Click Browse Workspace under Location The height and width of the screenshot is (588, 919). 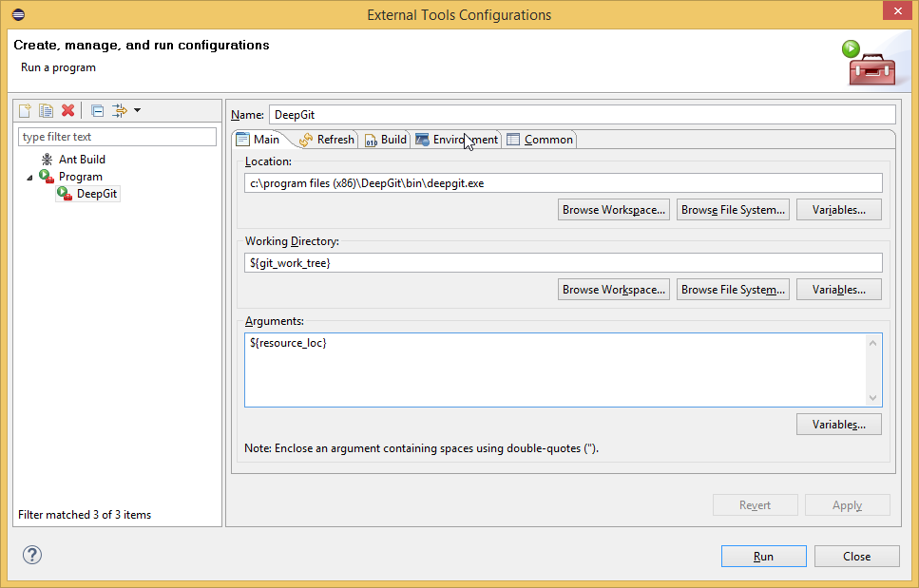pyautogui.click(x=613, y=210)
